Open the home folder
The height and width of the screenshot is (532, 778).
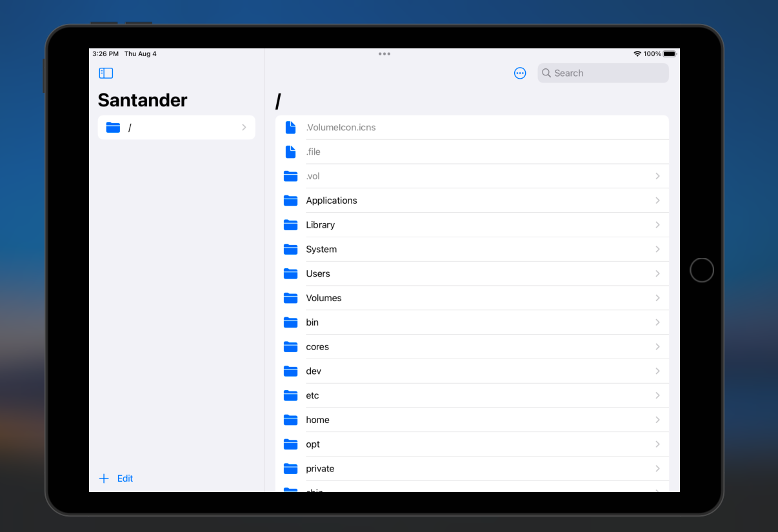pyautogui.click(x=472, y=420)
